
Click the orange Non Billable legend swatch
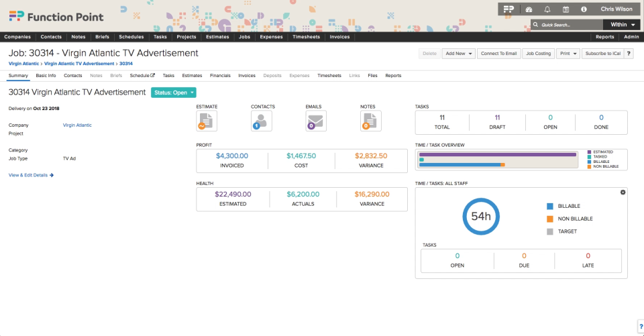click(x=550, y=219)
